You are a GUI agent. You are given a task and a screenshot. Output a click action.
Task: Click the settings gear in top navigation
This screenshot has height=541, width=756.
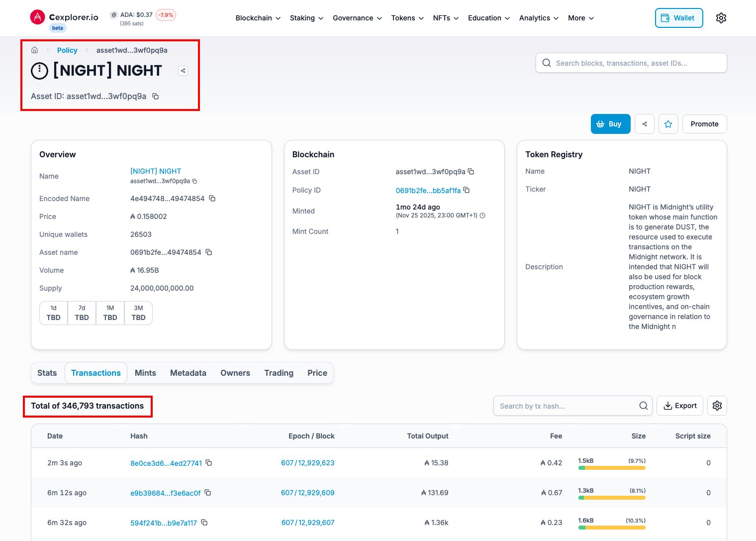coord(721,18)
